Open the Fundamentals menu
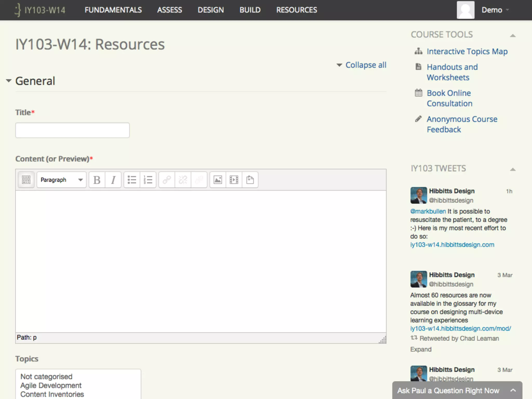This screenshot has width=532, height=399. pos(113,10)
